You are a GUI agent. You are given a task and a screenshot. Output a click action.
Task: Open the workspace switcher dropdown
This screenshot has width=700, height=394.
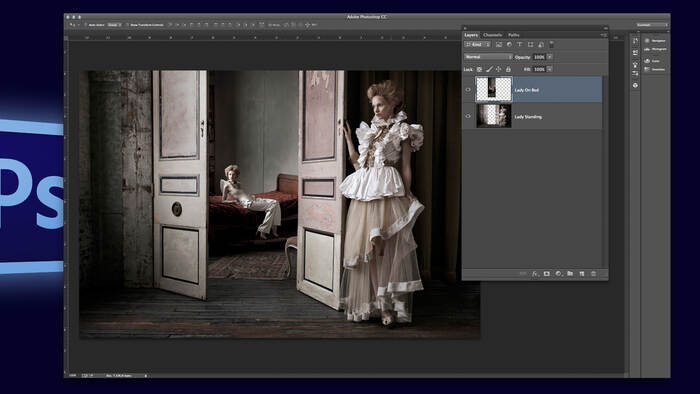[x=652, y=25]
